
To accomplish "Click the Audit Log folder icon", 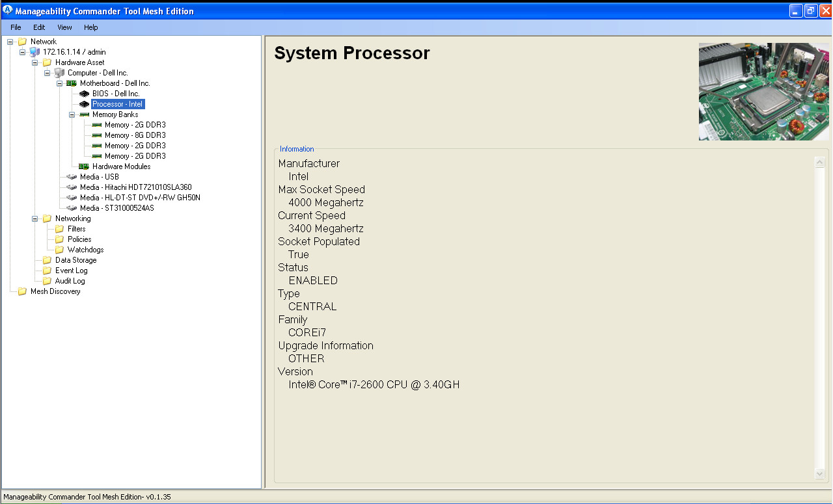I will coord(47,281).
